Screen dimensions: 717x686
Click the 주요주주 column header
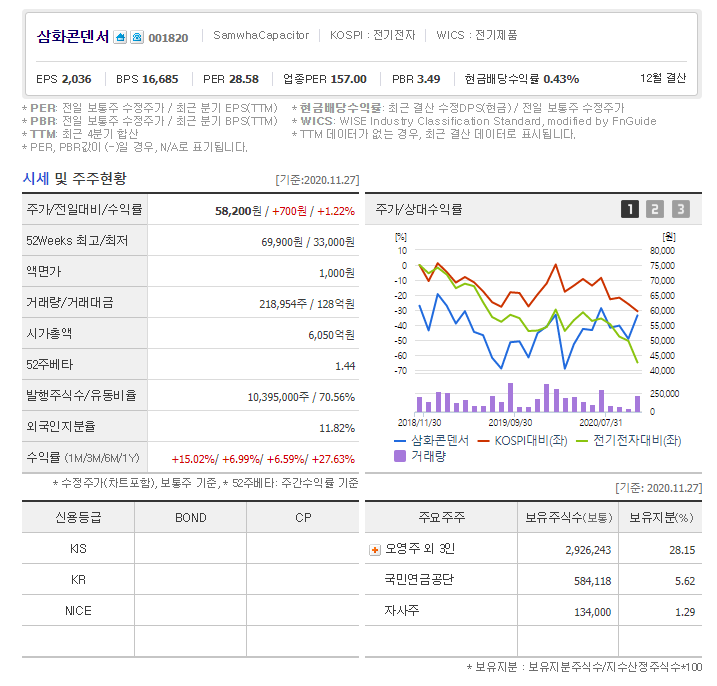coord(441,517)
